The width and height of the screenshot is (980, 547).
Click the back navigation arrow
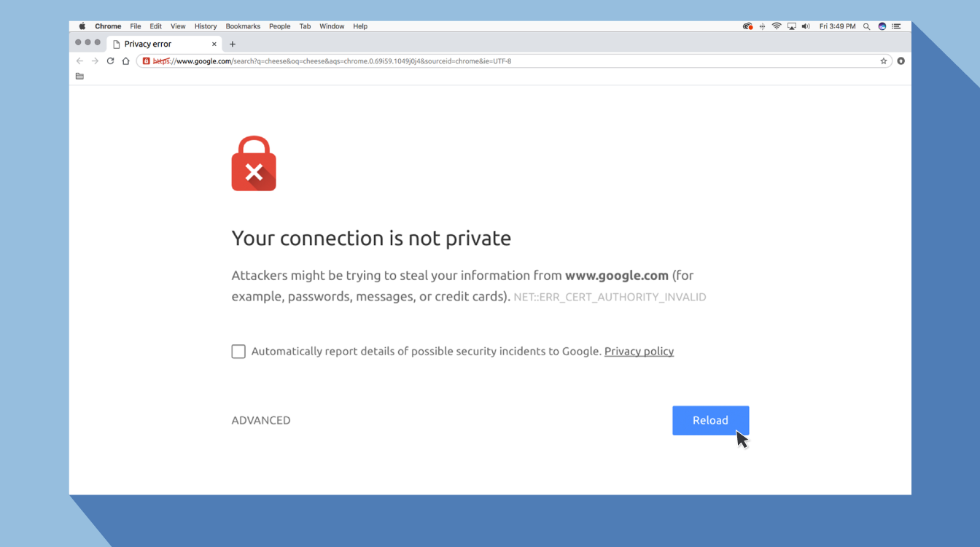[x=79, y=61]
